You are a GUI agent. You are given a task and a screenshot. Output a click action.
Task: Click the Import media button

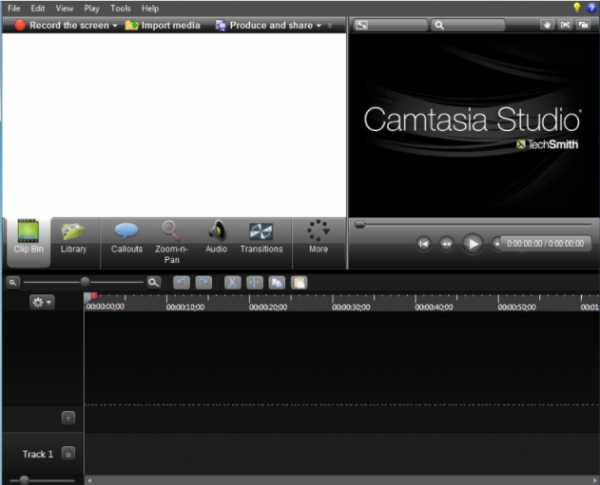click(x=161, y=25)
